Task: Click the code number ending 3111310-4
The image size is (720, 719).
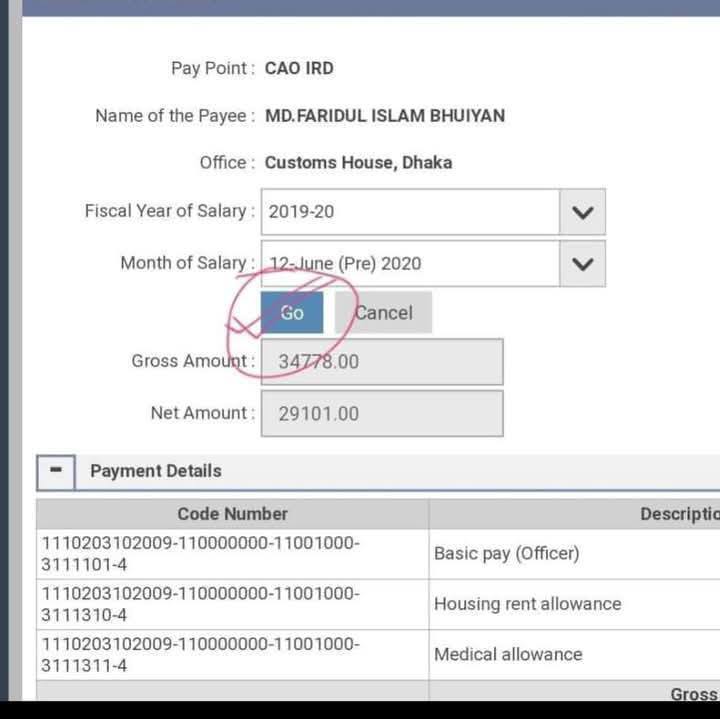Action: coord(200,604)
